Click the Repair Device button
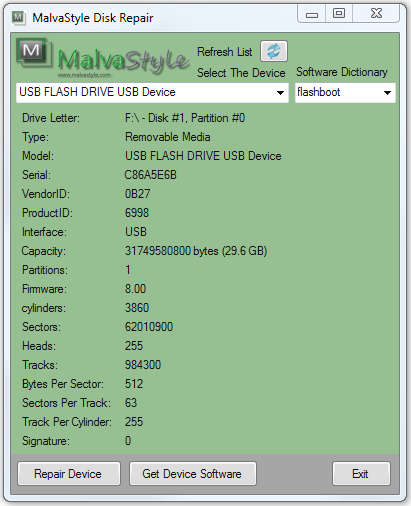The image size is (411, 506). 69,474
